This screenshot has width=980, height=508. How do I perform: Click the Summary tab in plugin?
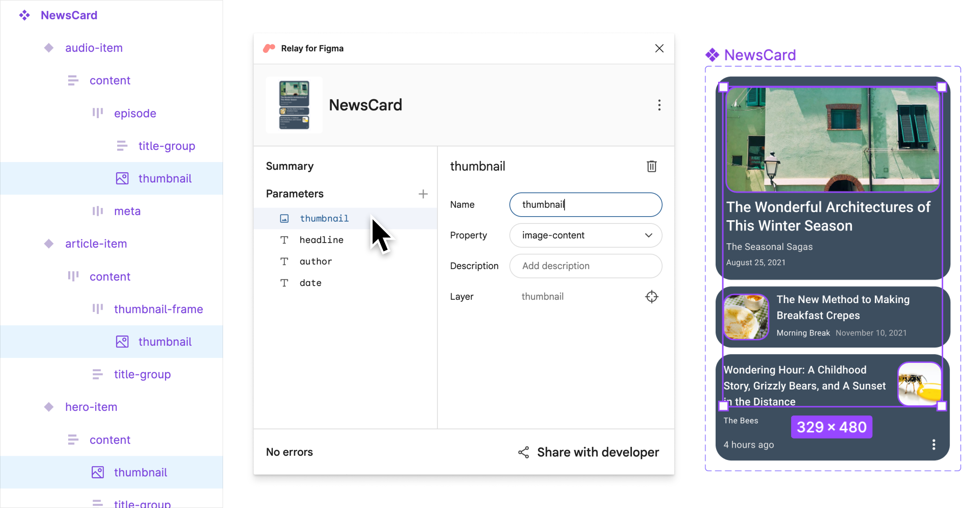(x=290, y=166)
